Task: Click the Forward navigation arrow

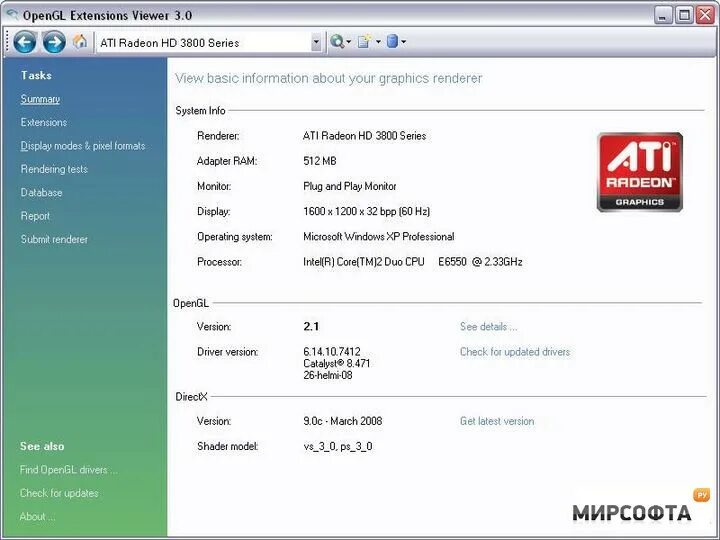Action: pyautogui.click(x=54, y=42)
